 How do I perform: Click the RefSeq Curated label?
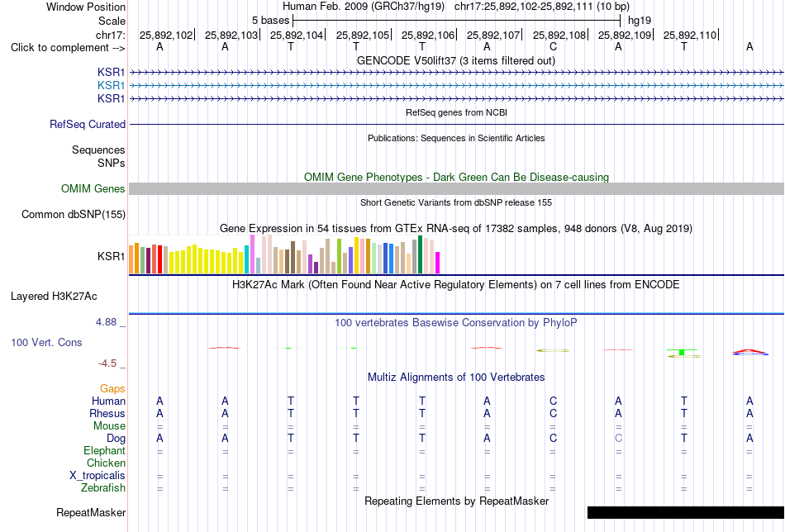tap(88, 124)
